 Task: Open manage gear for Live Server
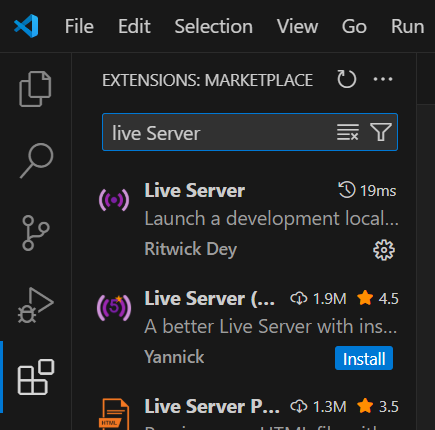click(384, 250)
